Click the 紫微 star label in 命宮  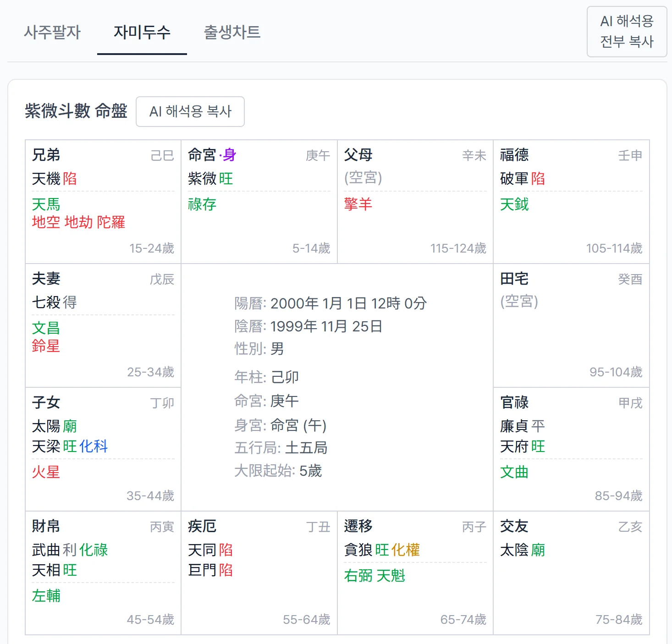pos(202,179)
